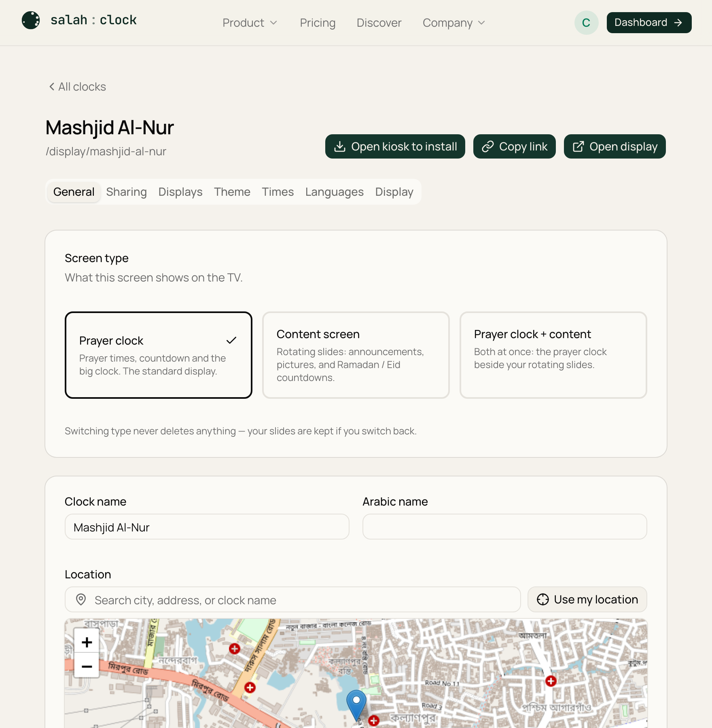The image size is (712, 728).
Task: Click Open kiosk to install button
Action: 395,146
